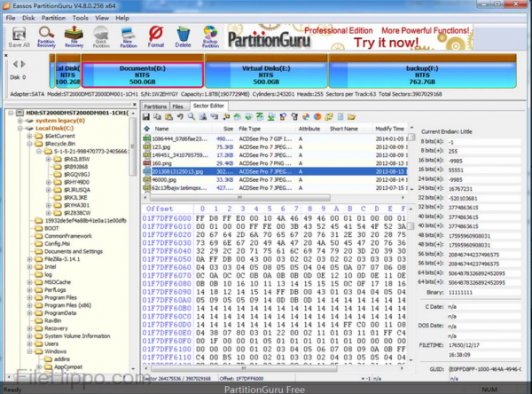
Task: Switch to the Partitions tab
Action: 154,106
